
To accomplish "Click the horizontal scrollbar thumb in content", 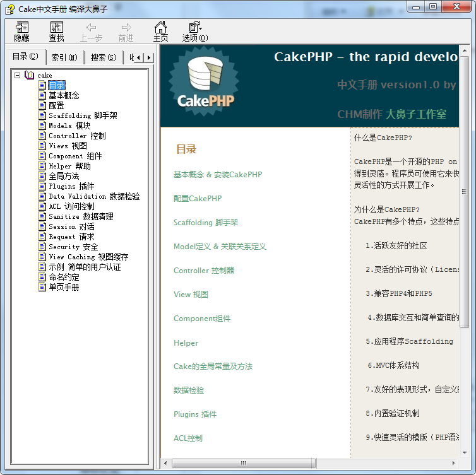I will pyautogui.click(x=243, y=463).
